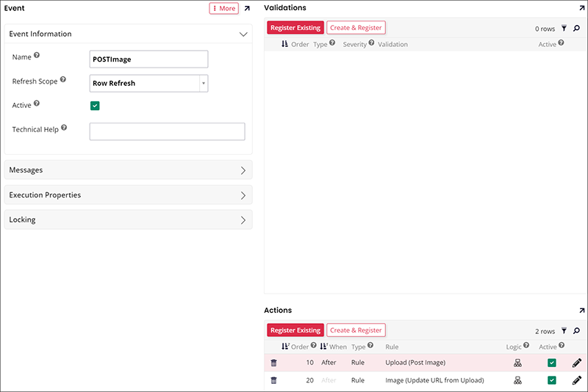588x392 pixels.
Task: Click Register Existing in Validations
Action: 295,28
